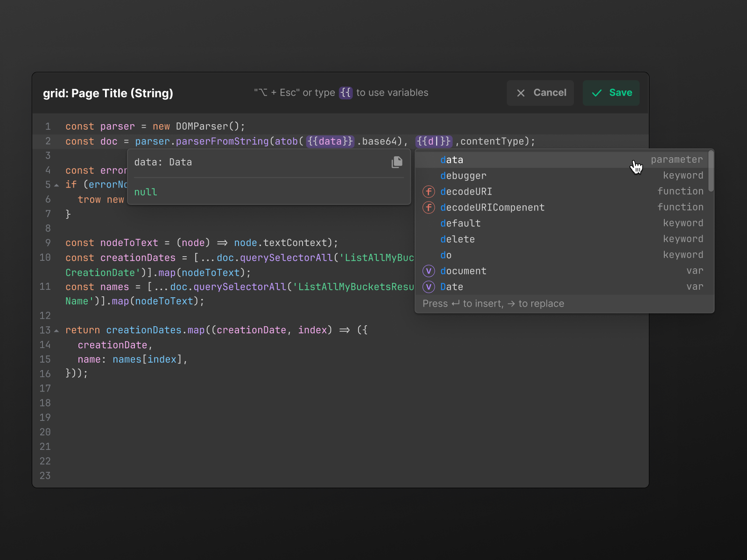Click line number 23 in the gutter
Viewport: 747px width, 560px height.
click(x=45, y=476)
